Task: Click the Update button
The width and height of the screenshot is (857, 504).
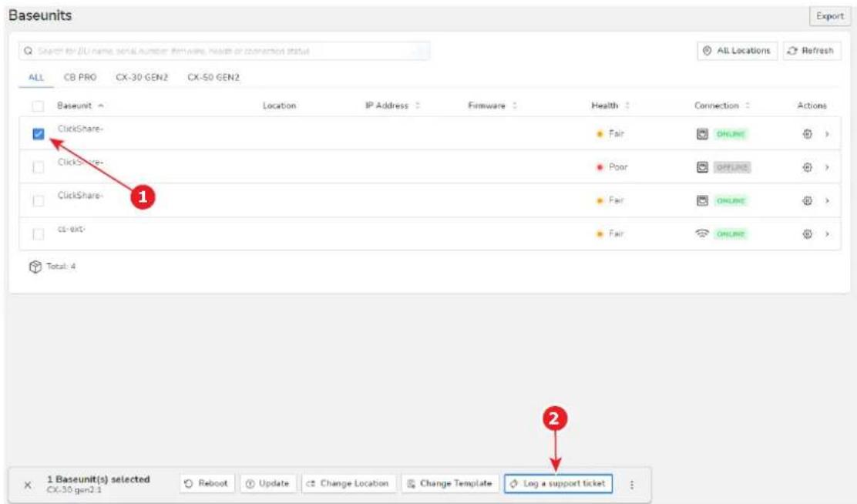Action: [268, 484]
